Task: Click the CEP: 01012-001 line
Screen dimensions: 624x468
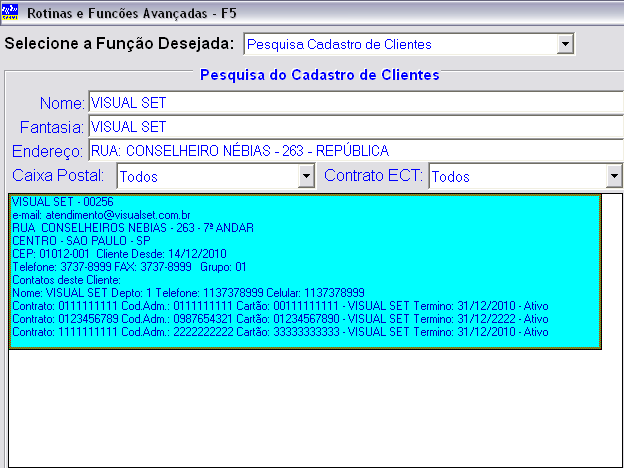Action: coord(119,254)
